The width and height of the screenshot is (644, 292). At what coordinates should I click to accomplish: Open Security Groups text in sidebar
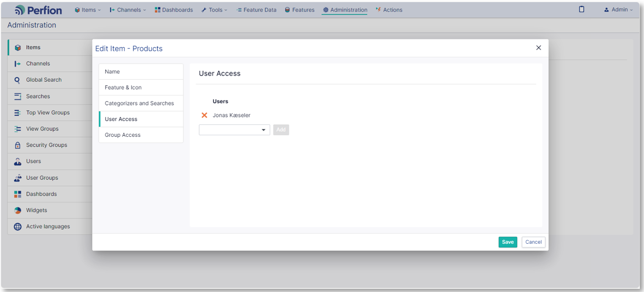point(47,145)
